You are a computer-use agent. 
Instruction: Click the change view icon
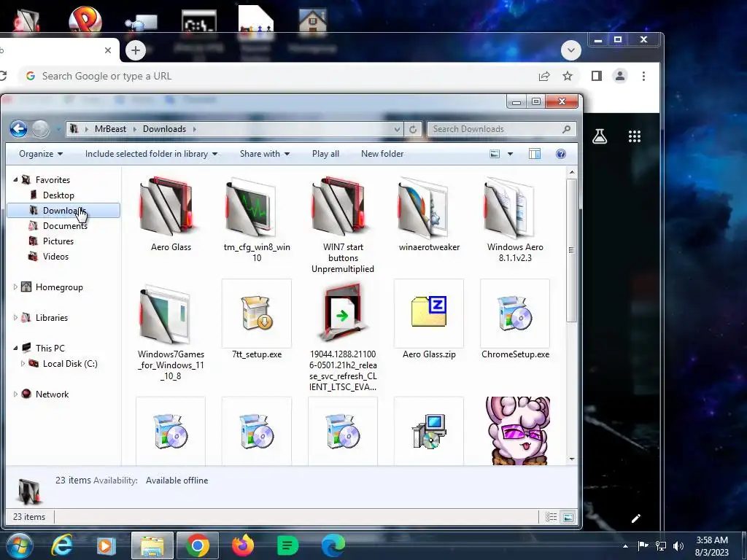495,154
